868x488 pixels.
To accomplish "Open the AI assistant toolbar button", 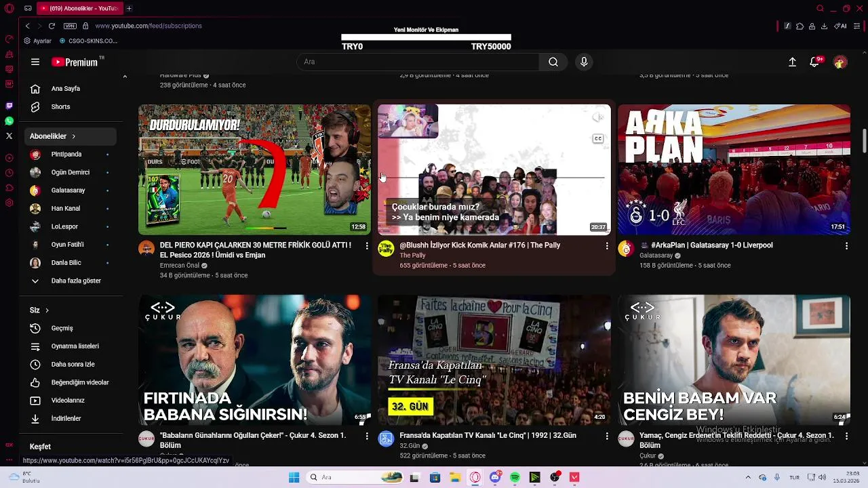I will pyautogui.click(x=840, y=26).
